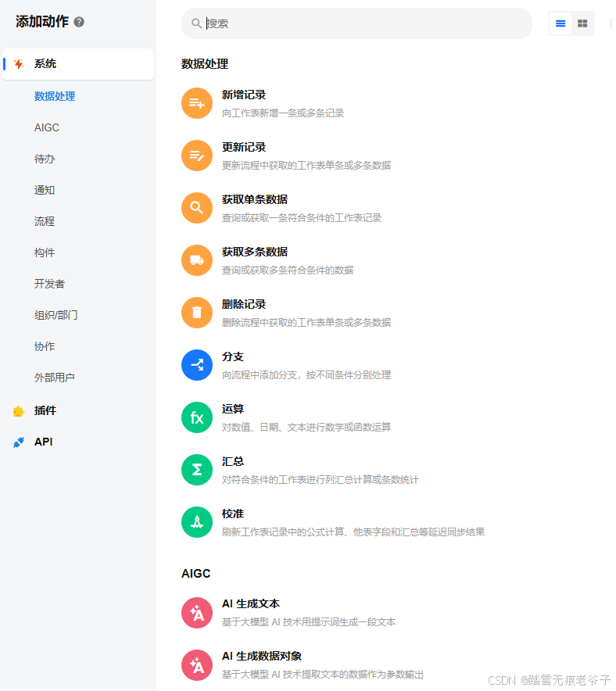Choose the 汇总 action title
The width and height of the screenshot is (616, 691).
(x=233, y=461)
